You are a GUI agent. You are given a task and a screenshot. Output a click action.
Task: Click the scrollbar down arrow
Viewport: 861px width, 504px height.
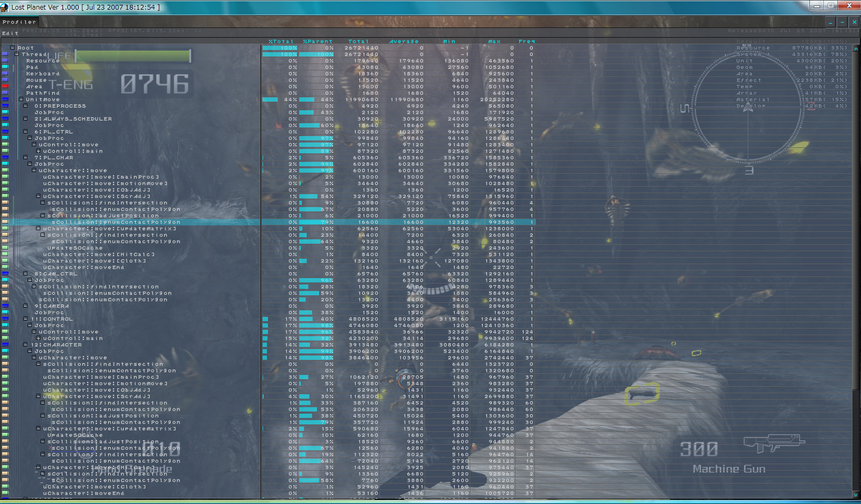[856, 494]
